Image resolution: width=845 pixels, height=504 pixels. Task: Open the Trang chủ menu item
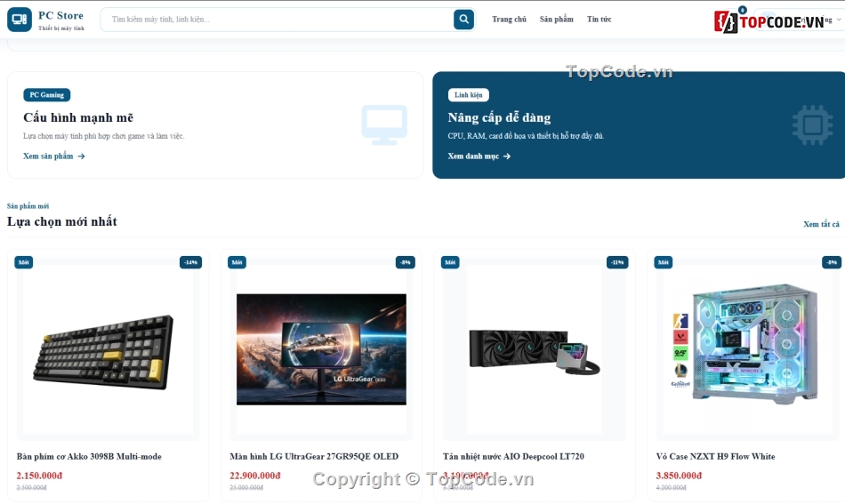510,20
